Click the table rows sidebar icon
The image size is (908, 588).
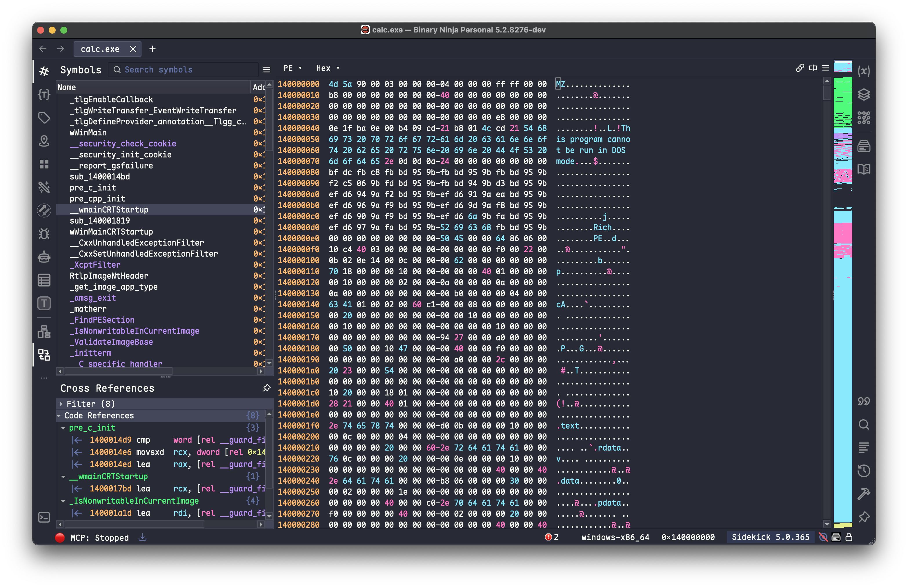[44, 280]
